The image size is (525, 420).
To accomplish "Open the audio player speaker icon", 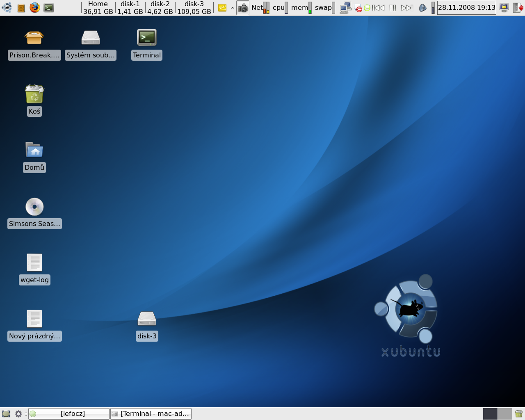I will click(422, 8).
